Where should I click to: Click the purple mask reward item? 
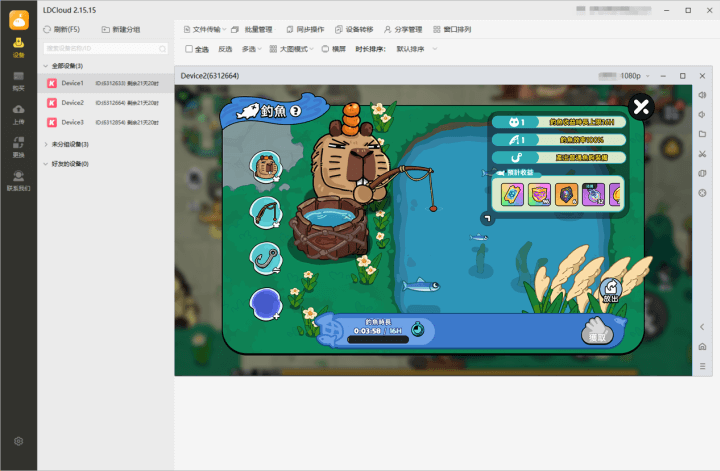pos(539,195)
